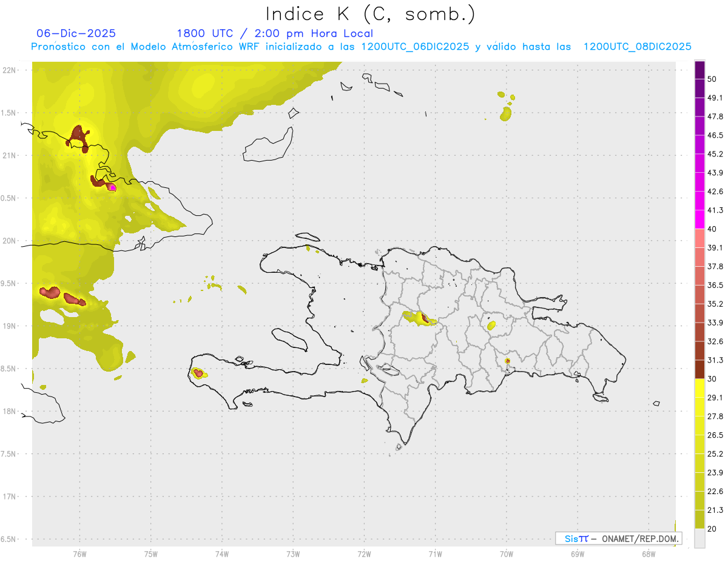
Task: Click the '20N' latitude label
Action: [9, 241]
